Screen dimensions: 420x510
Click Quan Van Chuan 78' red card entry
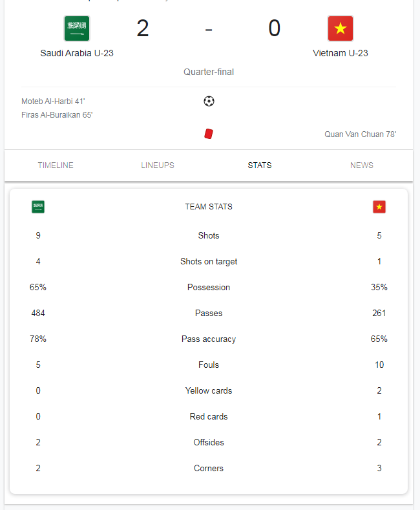tap(360, 134)
